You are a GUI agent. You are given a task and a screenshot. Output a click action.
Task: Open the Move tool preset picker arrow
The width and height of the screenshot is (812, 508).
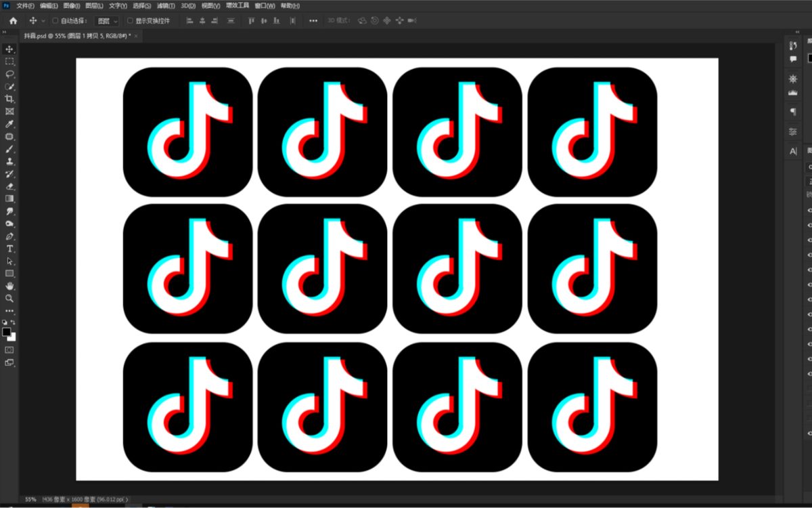(44, 21)
